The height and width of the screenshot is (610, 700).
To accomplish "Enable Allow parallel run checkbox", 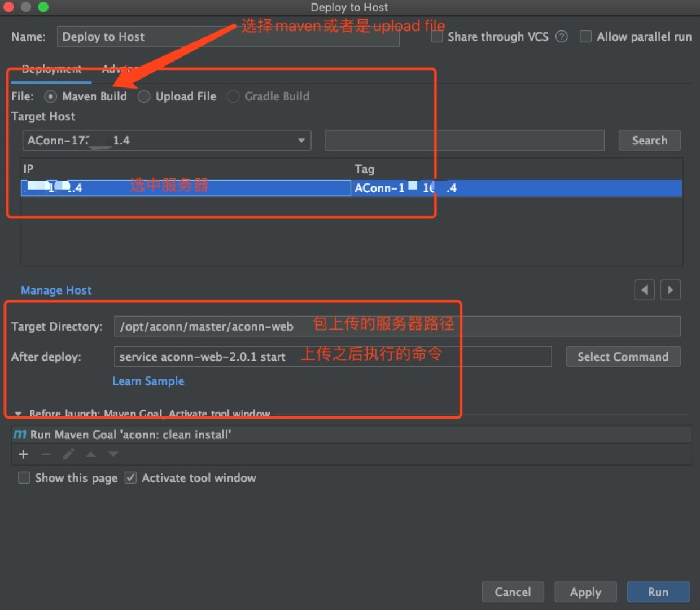I will pos(586,37).
